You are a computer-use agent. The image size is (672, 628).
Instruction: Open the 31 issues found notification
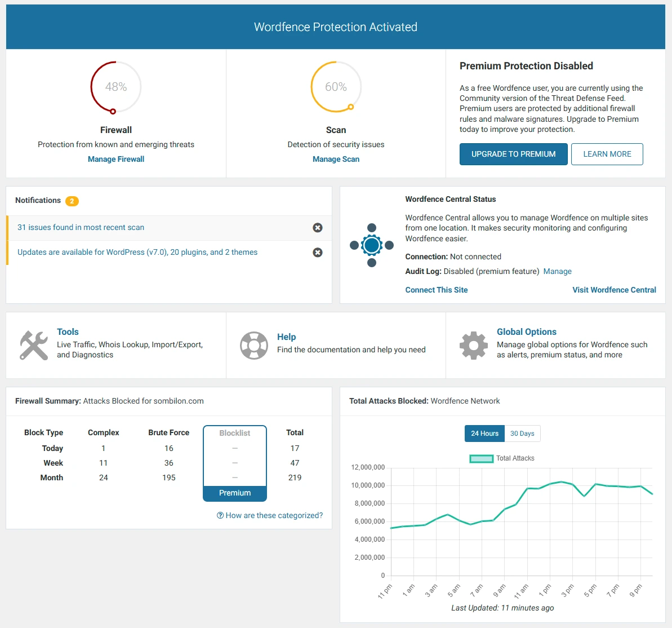(x=81, y=227)
